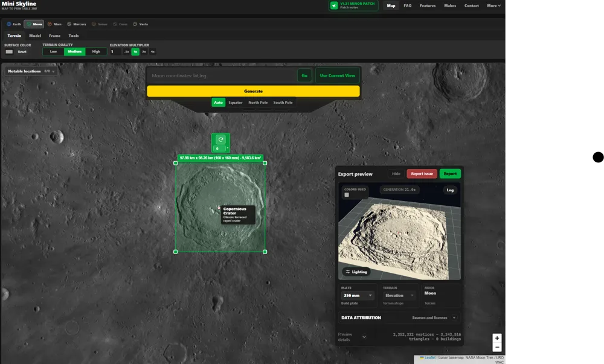Screen dimensions: 604x364
Task: Click the Colors Used gray swatch
Action: click(347, 195)
